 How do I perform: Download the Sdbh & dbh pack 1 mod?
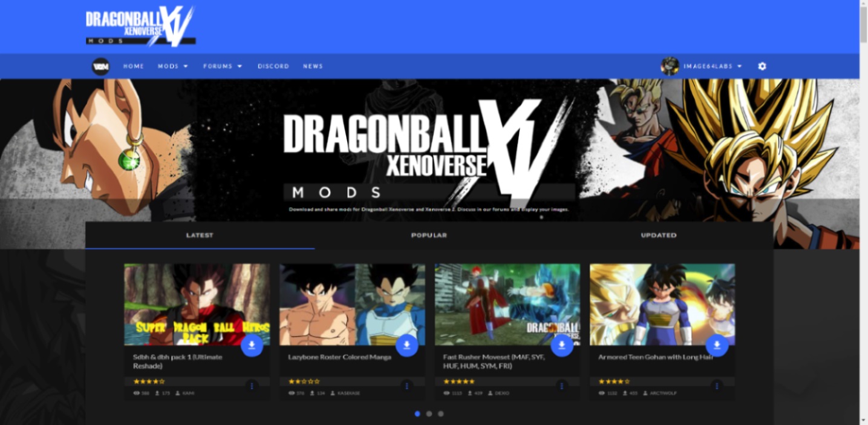(x=252, y=345)
